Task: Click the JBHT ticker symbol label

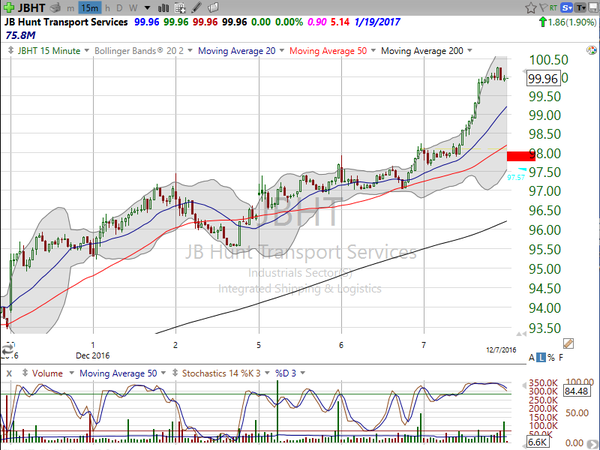Action: [31, 8]
